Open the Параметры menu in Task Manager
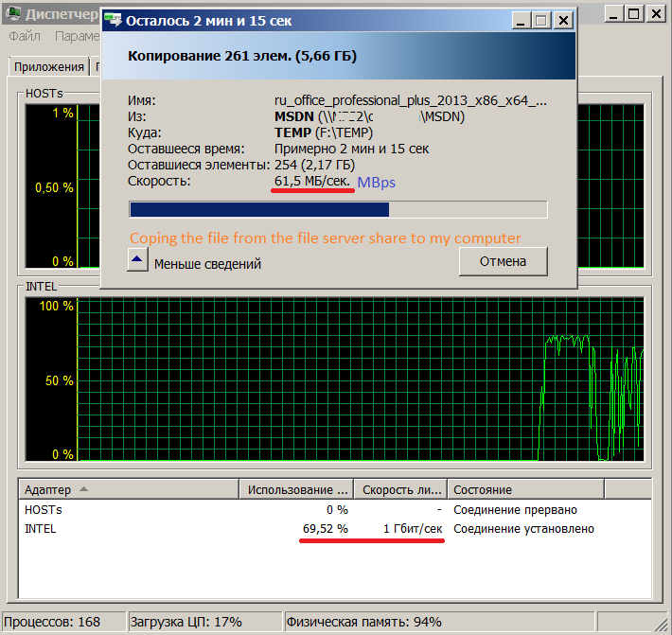This screenshot has width=672, height=635. click(x=78, y=36)
